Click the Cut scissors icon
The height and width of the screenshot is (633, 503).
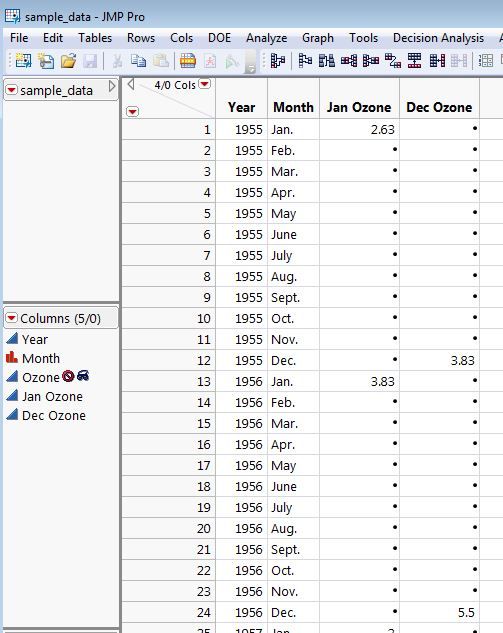point(117,61)
